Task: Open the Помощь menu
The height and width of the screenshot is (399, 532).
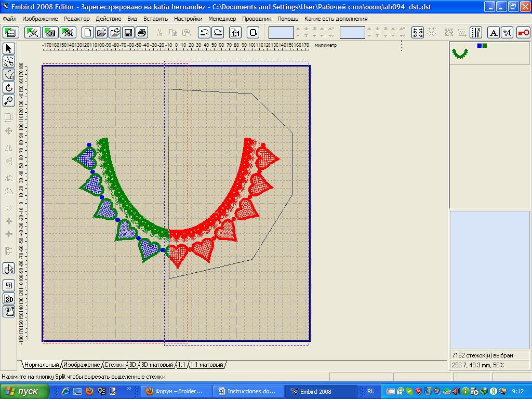Action: (x=288, y=19)
